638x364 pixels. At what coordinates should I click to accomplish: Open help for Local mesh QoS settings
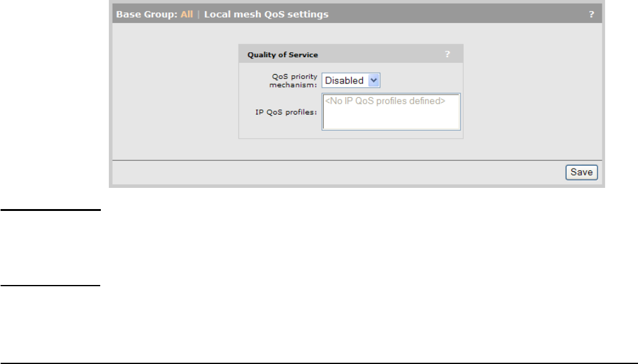pyautogui.click(x=591, y=14)
